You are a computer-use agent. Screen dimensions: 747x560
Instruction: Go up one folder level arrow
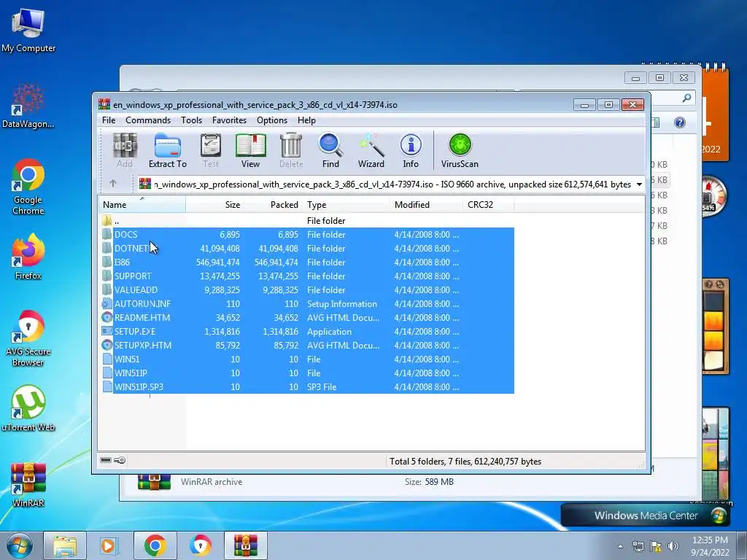113,183
